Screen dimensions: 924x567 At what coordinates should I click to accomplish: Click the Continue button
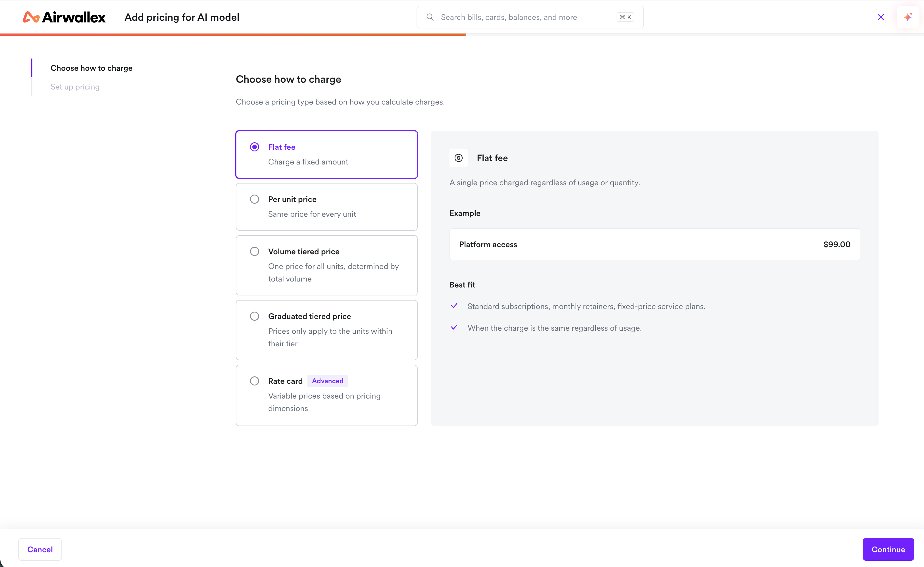pyautogui.click(x=888, y=549)
